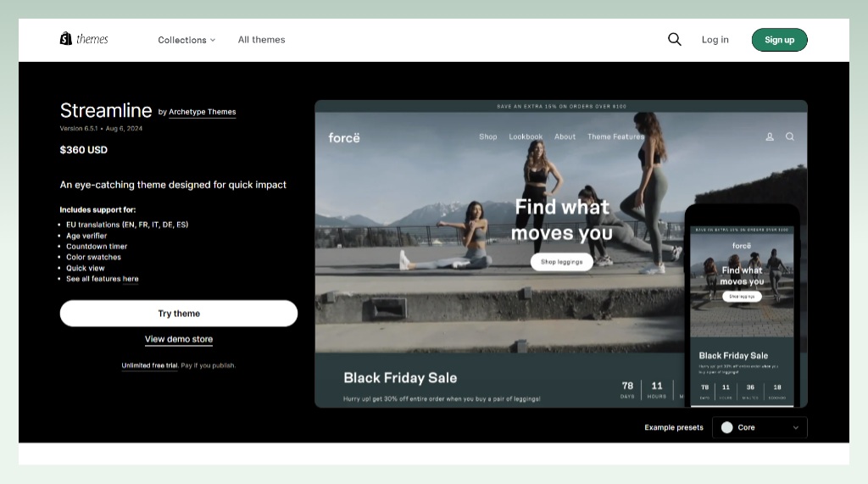This screenshot has width=868, height=484.
Task: Click the white Core preset color swatch
Action: point(726,427)
